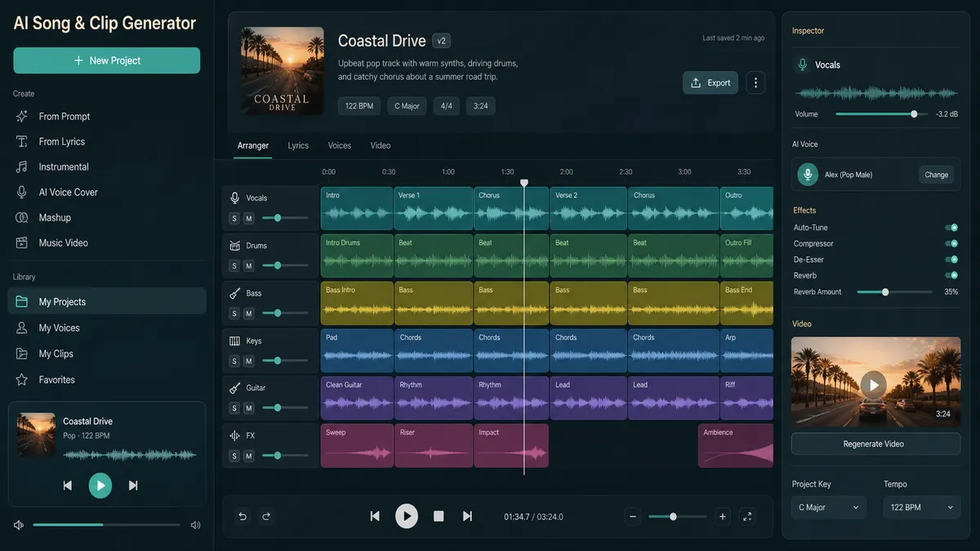The image size is (980, 551).
Task: Click the Bass track volume slider
Action: click(285, 313)
